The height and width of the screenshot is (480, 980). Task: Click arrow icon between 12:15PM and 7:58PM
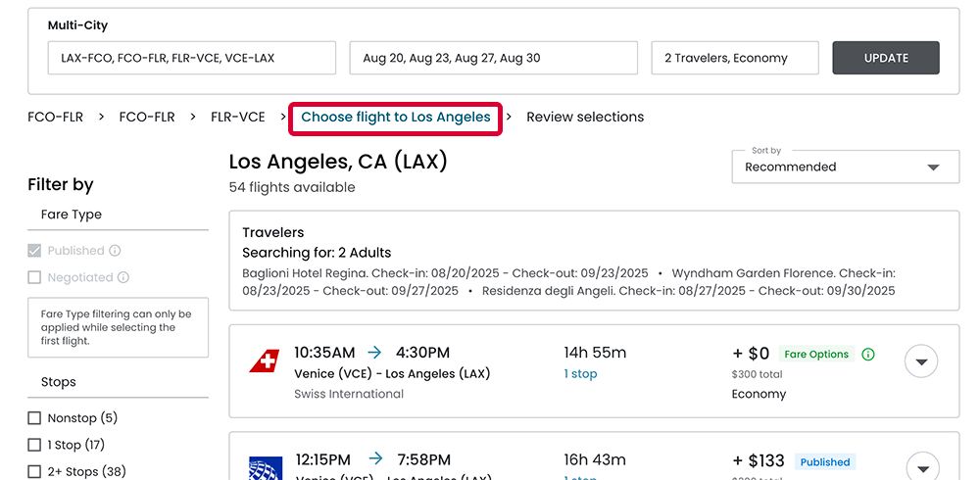pos(375,459)
